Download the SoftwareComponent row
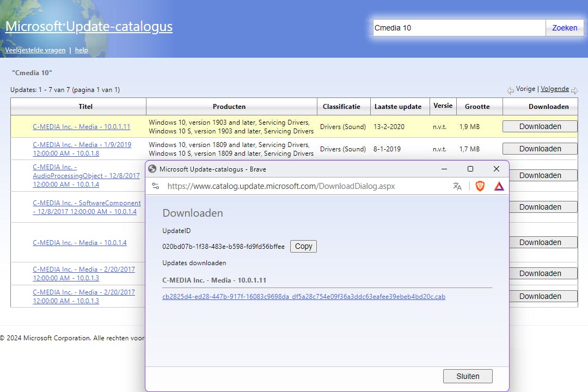 (x=543, y=207)
